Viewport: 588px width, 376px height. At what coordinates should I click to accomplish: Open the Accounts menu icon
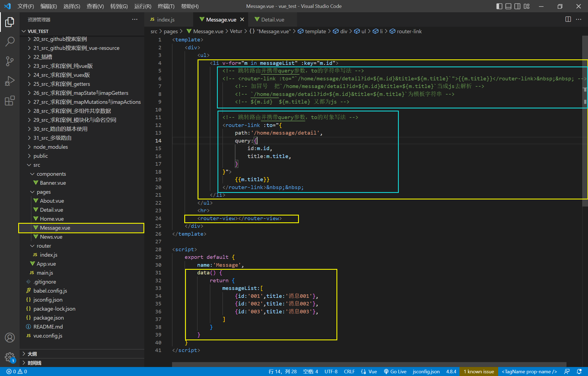[10, 338]
